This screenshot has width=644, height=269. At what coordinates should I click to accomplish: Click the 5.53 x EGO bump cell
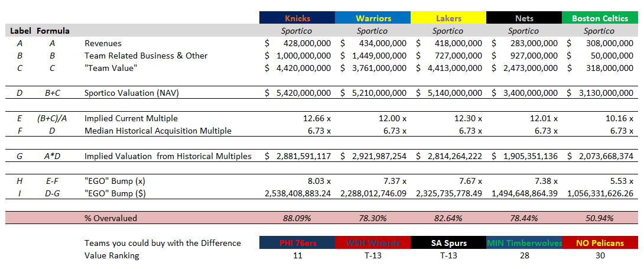click(x=620, y=181)
